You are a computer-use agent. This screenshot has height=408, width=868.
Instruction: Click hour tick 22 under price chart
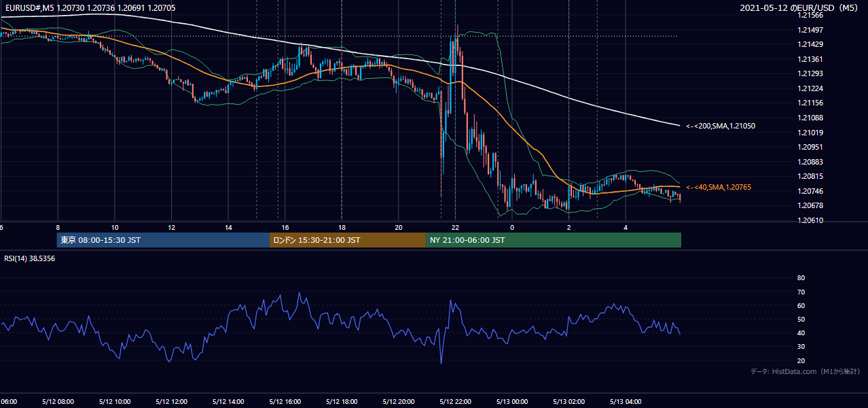click(x=456, y=227)
